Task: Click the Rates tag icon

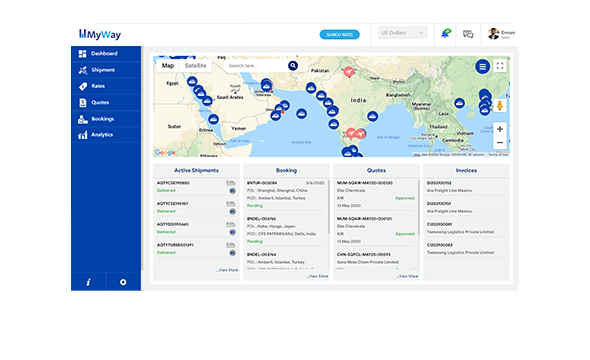Action: click(83, 86)
